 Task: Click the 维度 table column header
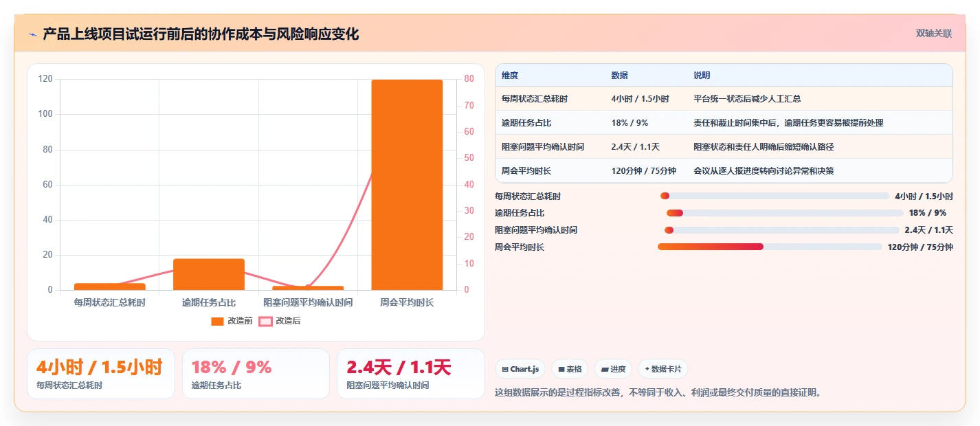coord(510,76)
